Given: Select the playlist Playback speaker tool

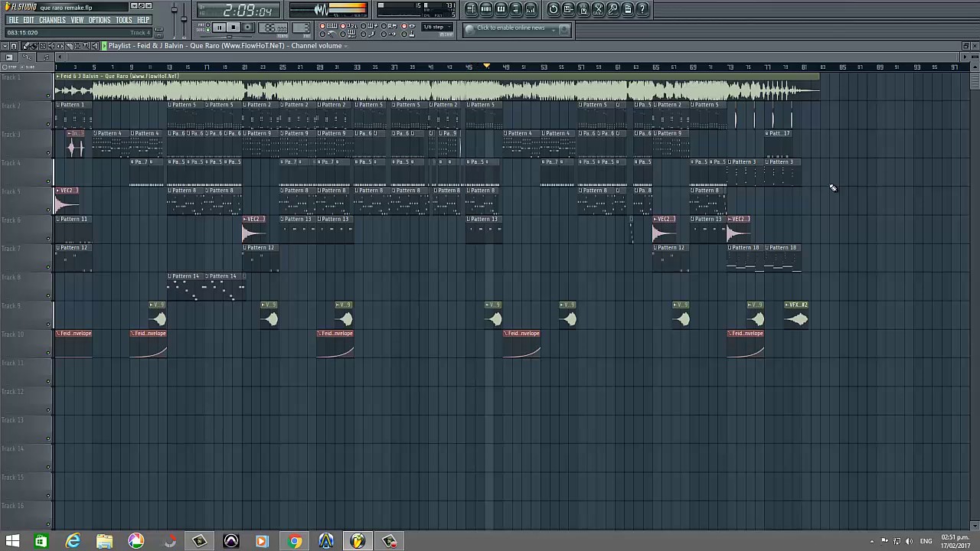Looking at the screenshot, I should point(94,46).
